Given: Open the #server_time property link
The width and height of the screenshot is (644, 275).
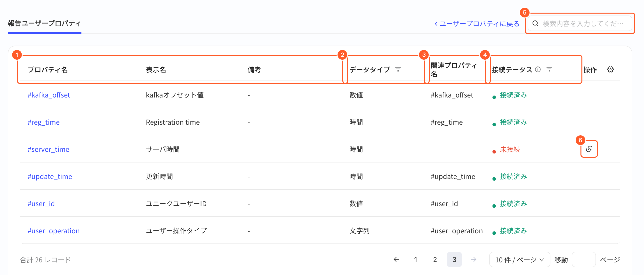Looking at the screenshot, I should coord(48,149).
